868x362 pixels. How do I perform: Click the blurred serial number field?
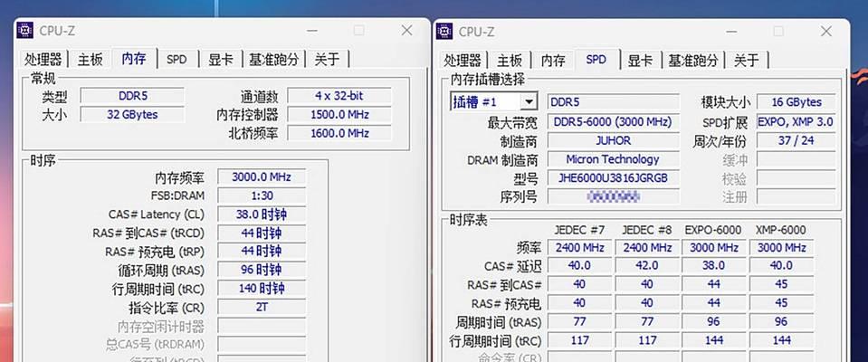click(613, 196)
